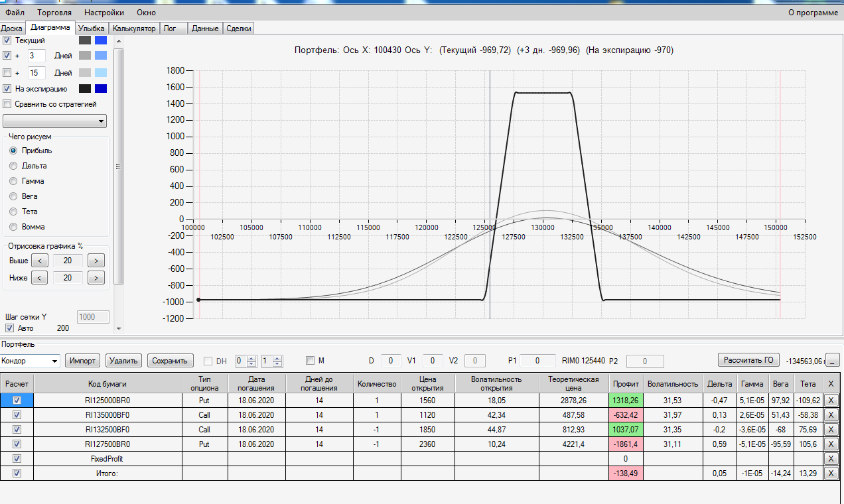The width and height of the screenshot is (844, 504).
Task: Toggle the +3 Дней curve checkbox
Action: 7,56
